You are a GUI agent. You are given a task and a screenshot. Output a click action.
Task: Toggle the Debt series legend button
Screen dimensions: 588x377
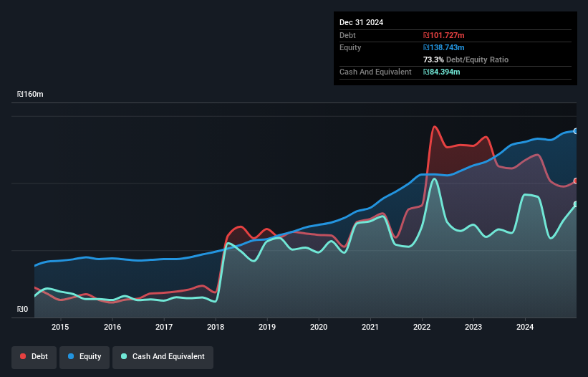(34, 357)
